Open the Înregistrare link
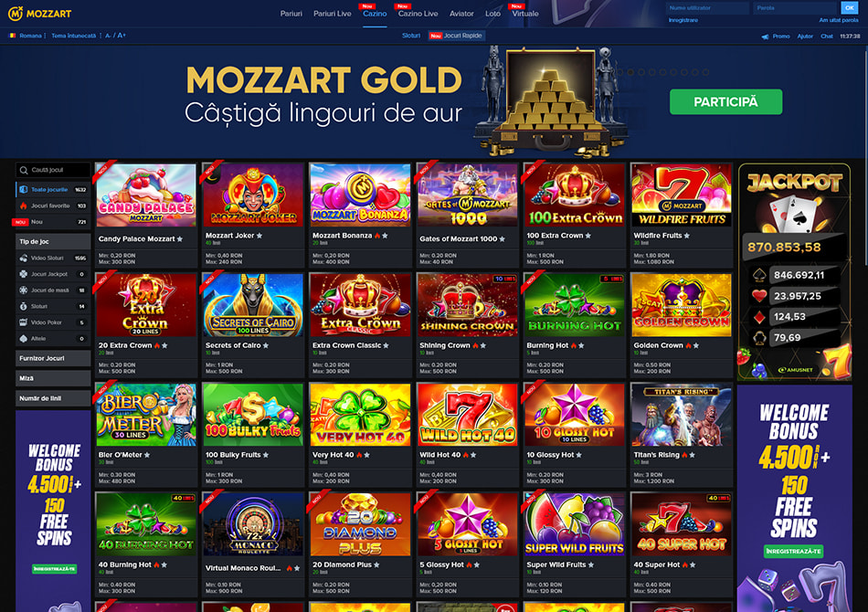Screen dimensions: 868x612 [x=683, y=20]
